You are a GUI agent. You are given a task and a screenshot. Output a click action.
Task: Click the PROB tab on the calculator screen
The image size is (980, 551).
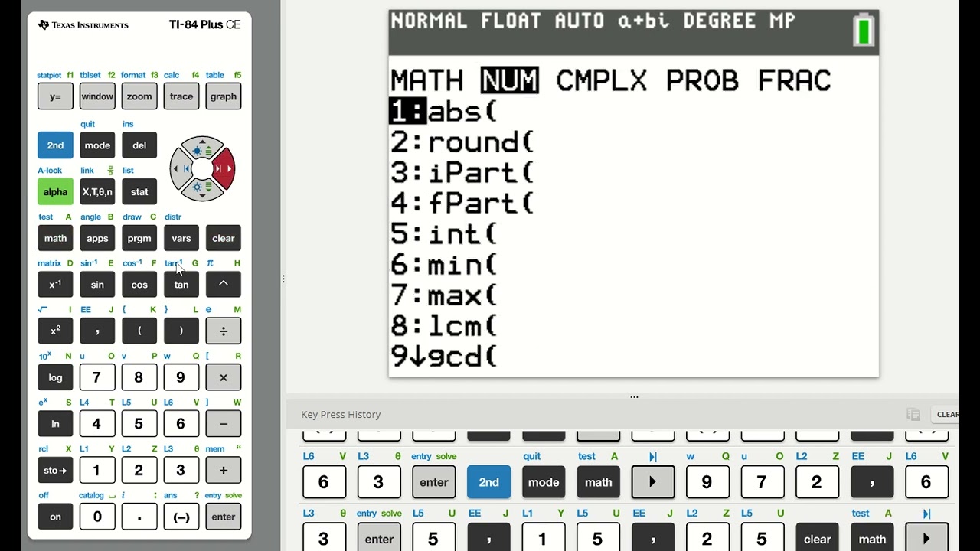click(702, 80)
